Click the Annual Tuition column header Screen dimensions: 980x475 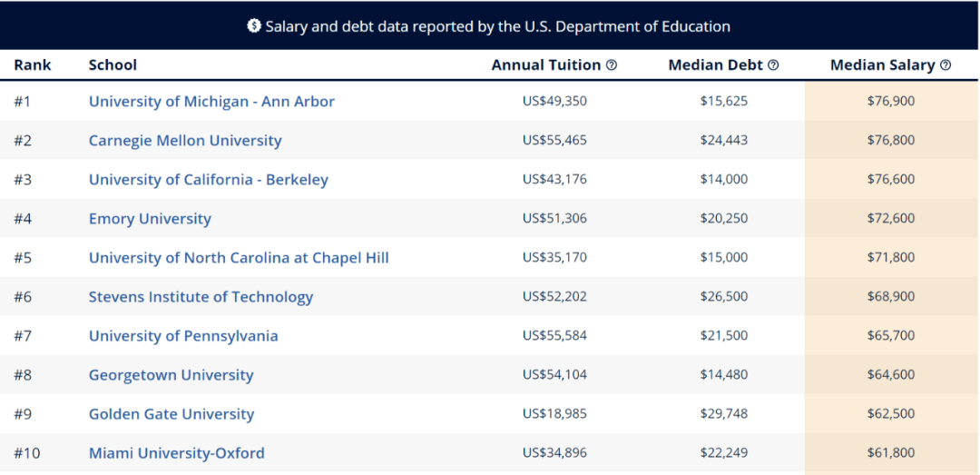(x=546, y=65)
